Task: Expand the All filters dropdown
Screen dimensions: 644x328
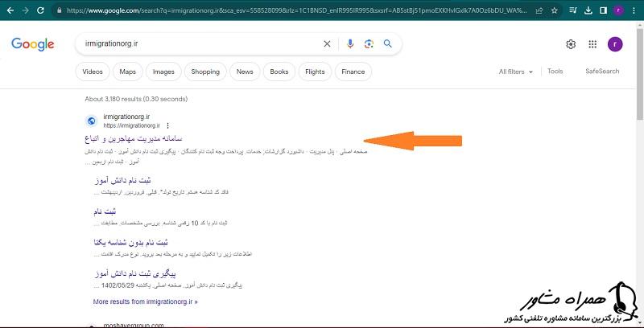Action: point(516,72)
